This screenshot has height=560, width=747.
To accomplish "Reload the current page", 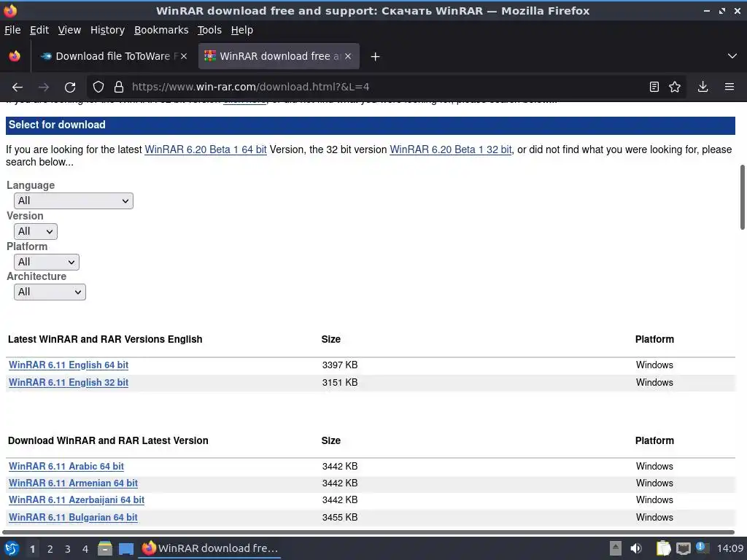I will [x=70, y=87].
